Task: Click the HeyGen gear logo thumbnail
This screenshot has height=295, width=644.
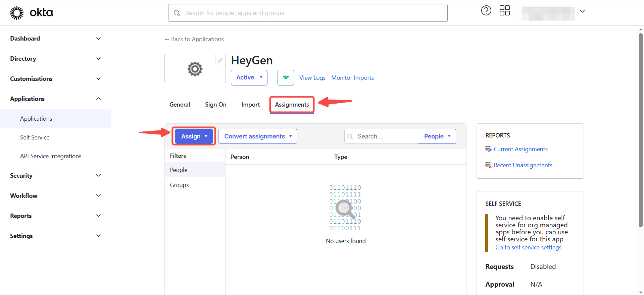Action: (x=195, y=69)
